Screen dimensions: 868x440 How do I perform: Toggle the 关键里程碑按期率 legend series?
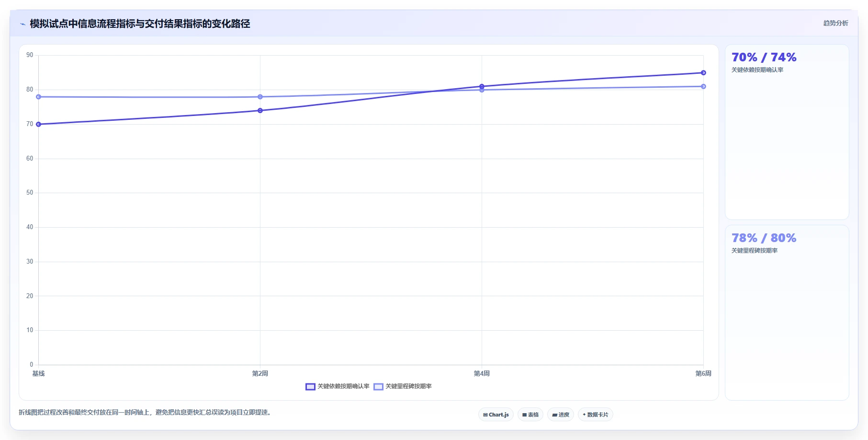coord(403,386)
